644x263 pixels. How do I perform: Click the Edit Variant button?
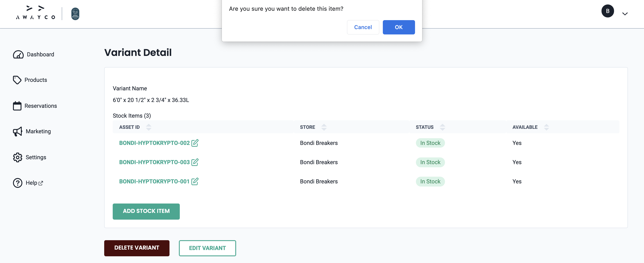[x=207, y=248]
